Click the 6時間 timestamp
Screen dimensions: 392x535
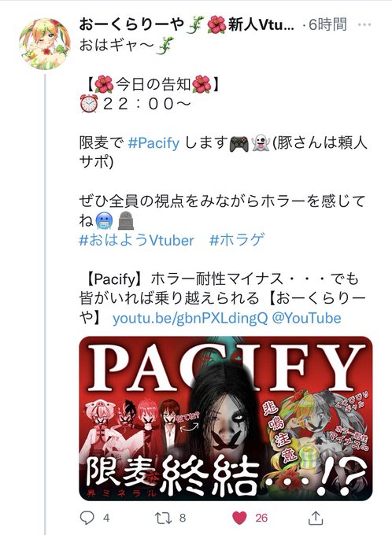pyautogui.click(x=327, y=24)
